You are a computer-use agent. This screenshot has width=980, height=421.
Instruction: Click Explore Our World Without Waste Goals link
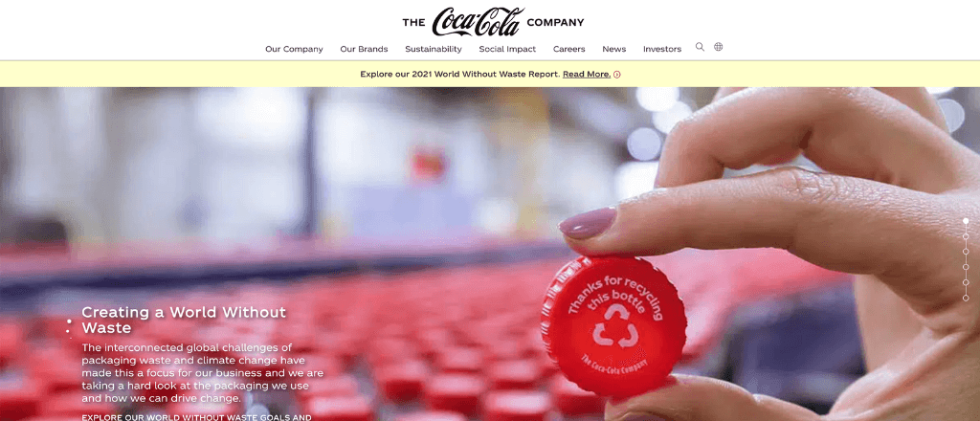197,416
